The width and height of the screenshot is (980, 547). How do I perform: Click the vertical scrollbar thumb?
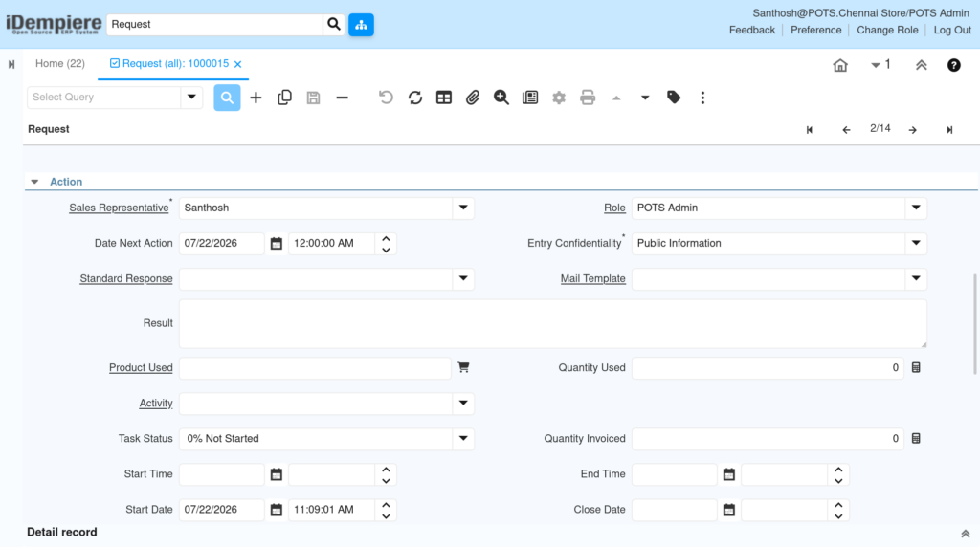975,324
